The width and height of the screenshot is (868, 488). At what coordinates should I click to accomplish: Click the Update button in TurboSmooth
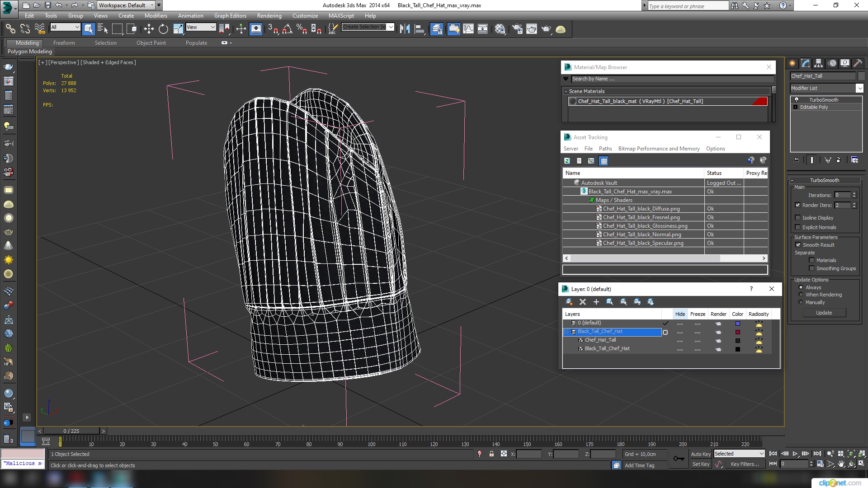click(824, 313)
